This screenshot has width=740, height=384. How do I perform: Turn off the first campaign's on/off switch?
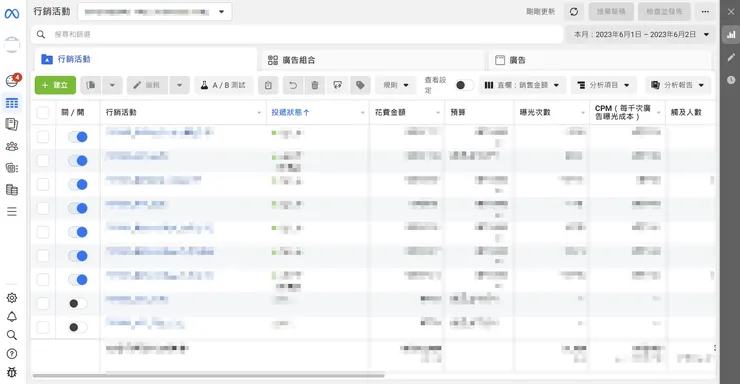[78, 137]
